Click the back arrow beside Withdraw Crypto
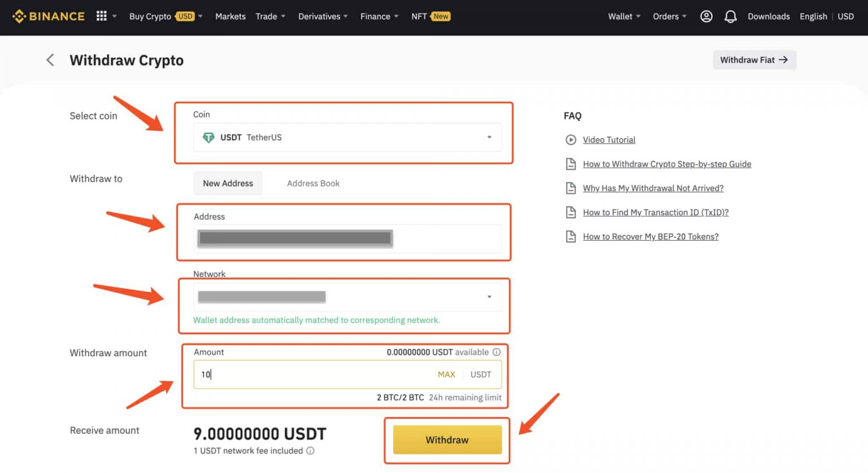The height and width of the screenshot is (473, 868). coord(50,60)
